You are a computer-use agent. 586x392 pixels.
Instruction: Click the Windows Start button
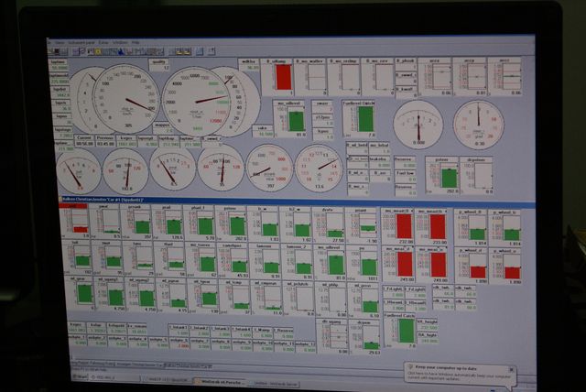(x=80, y=376)
